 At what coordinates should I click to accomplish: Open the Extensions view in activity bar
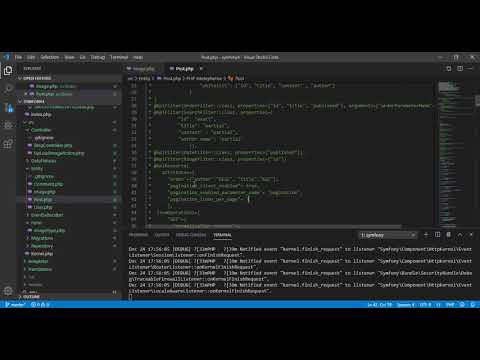coord(8,144)
